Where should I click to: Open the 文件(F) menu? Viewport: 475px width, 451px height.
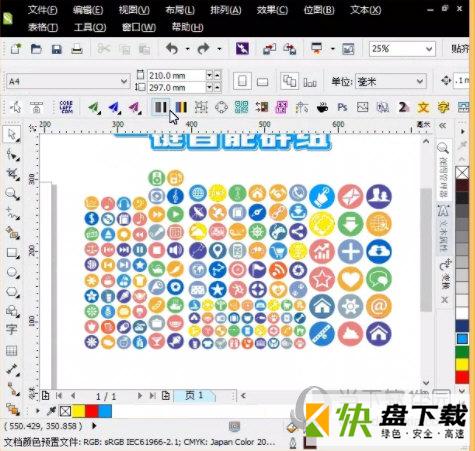point(42,10)
